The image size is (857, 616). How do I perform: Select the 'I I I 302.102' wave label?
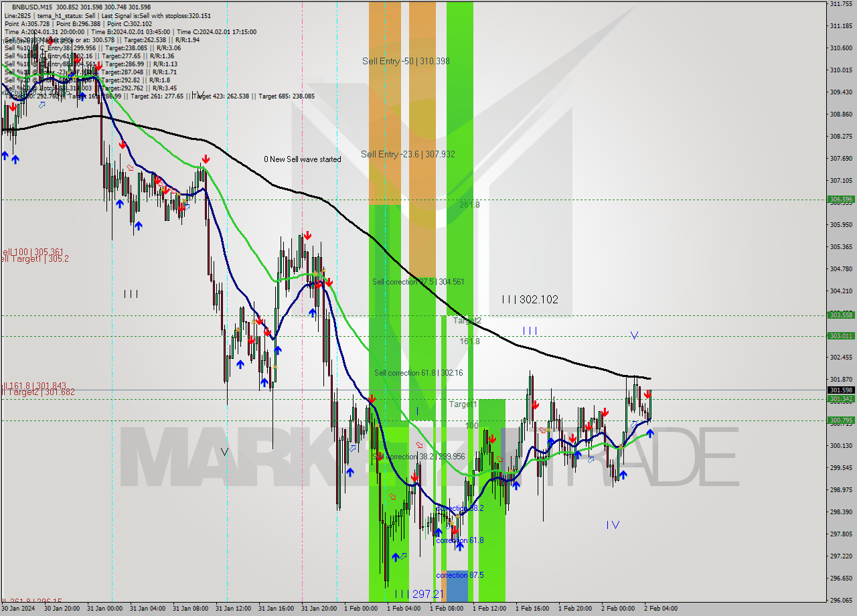tap(530, 299)
